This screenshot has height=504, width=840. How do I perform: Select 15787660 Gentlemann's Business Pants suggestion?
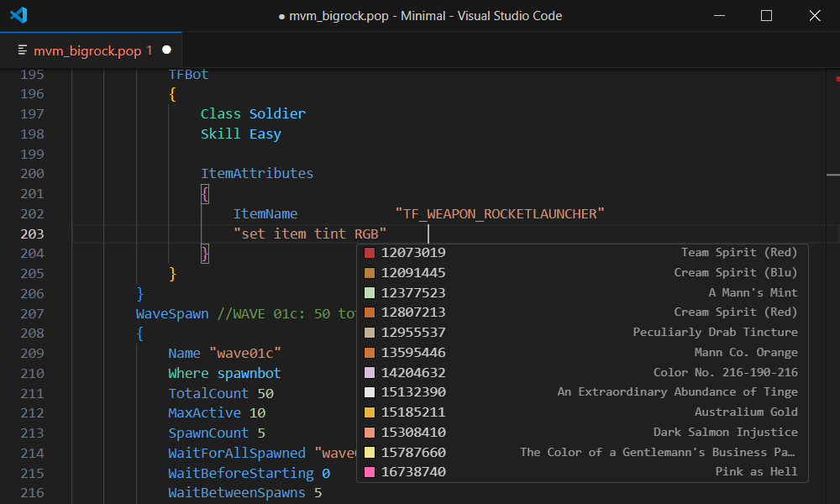click(582, 452)
